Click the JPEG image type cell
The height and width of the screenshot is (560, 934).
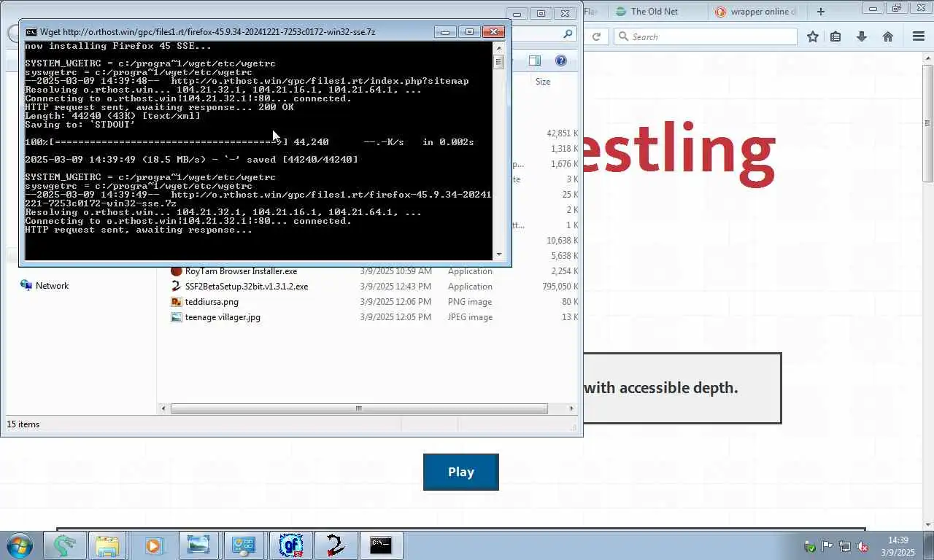(x=470, y=317)
